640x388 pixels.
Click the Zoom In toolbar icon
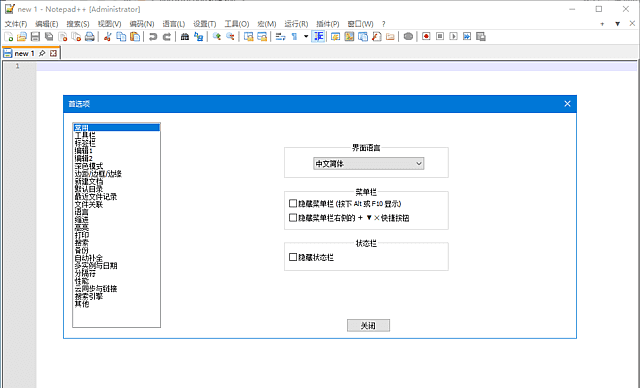217,37
